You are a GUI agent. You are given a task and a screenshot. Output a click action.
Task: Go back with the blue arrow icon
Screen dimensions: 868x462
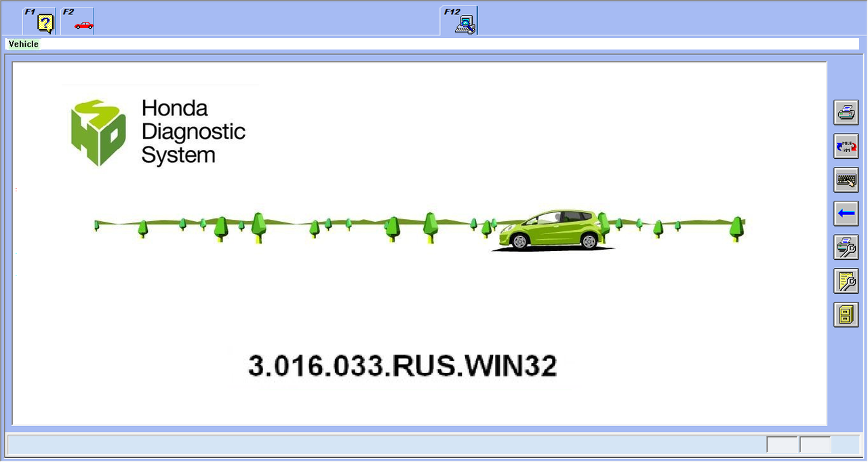(846, 214)
